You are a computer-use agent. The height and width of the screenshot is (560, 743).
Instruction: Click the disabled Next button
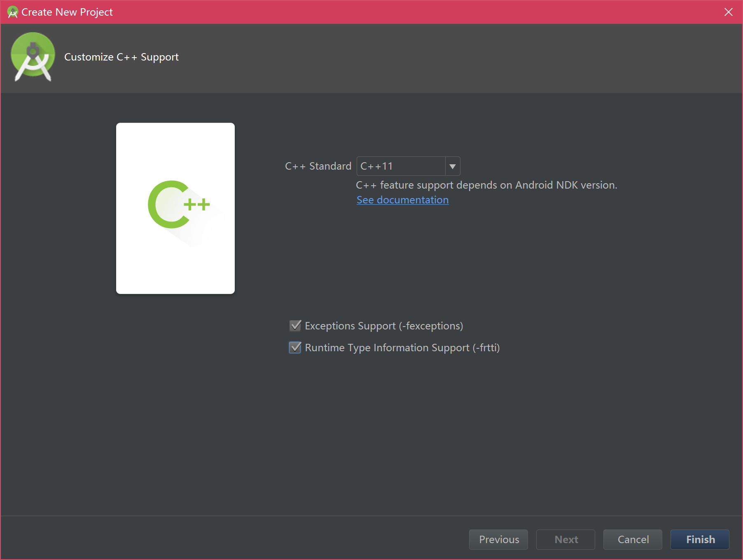(565, 539)
